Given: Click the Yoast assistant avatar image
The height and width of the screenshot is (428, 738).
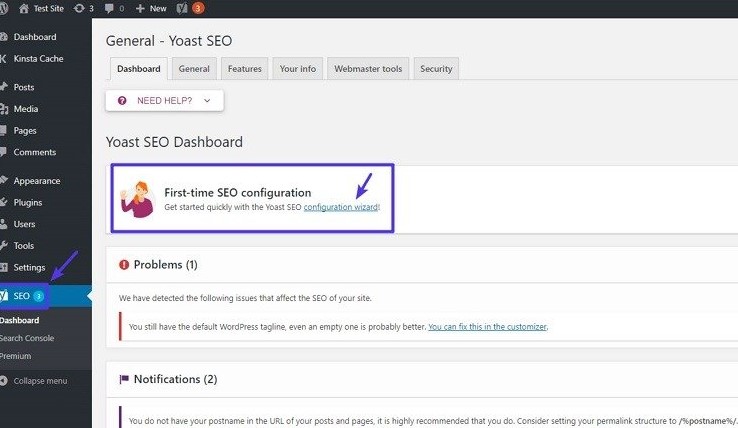Looking at the screenshot, I should (137, 199).
